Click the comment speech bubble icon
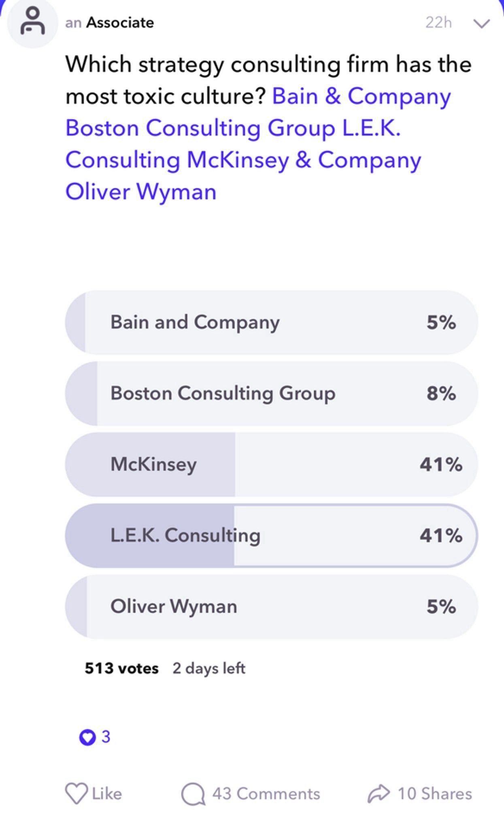Image resolution: width=504 pixels, height=829 pixels. tap(194, 793)
